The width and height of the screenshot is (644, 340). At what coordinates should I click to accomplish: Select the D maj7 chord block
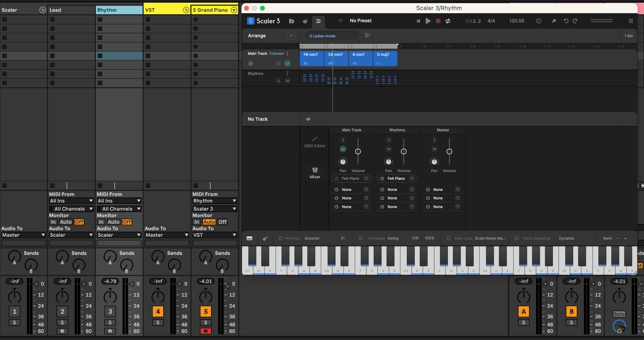pos(385,58)
